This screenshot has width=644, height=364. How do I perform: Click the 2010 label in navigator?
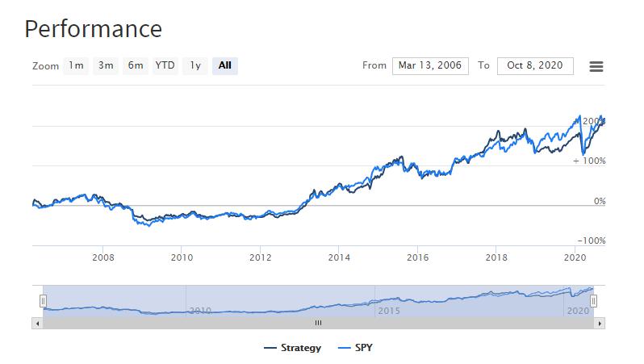200,311
